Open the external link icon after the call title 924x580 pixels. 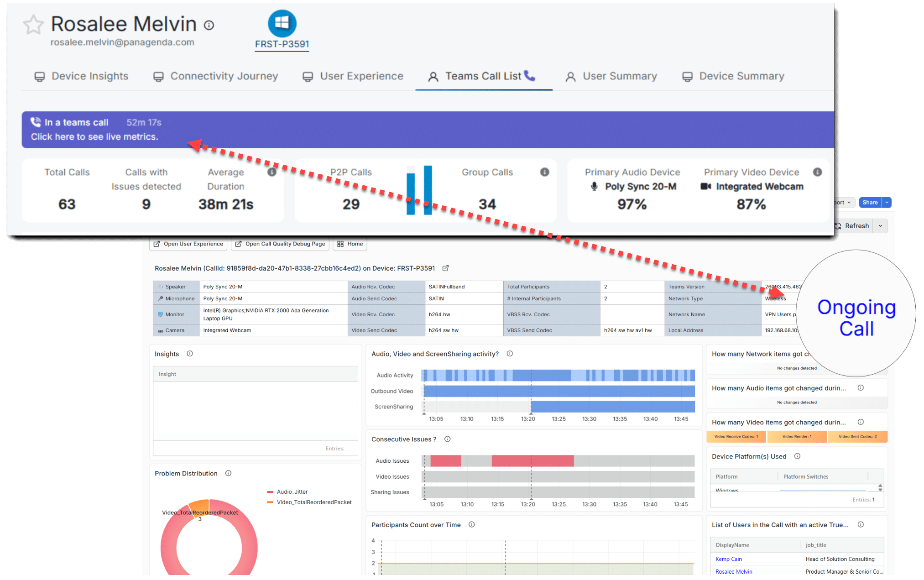(446, 268)
